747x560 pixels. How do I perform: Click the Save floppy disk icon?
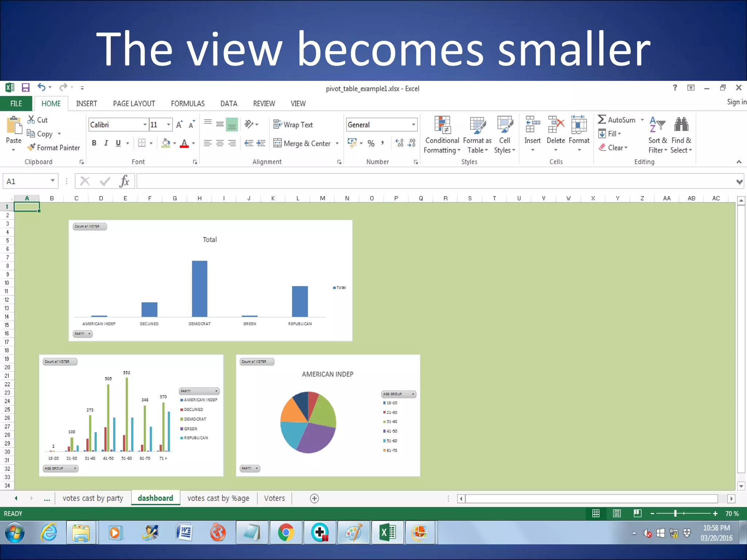(x=26, y=87)
